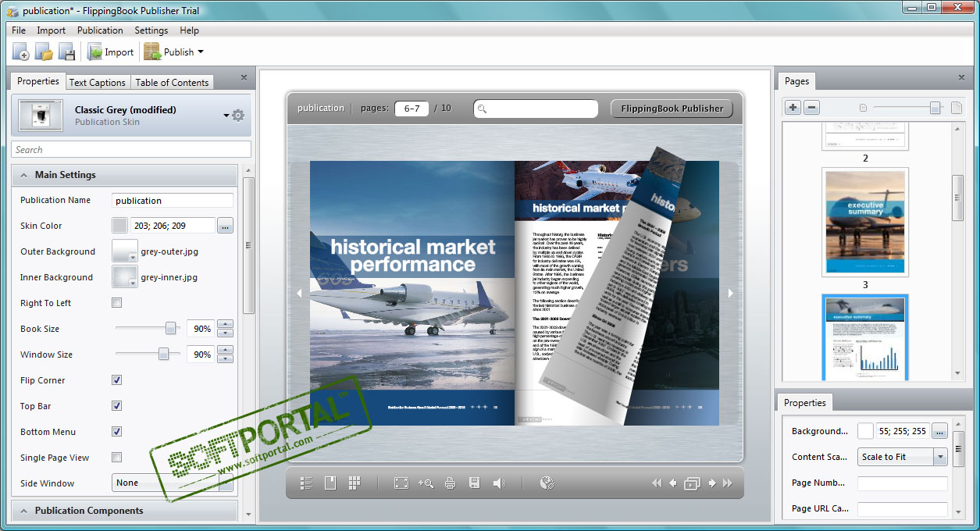
Task: Go to next page arrow in bottom menu
Action: [711, 483]
